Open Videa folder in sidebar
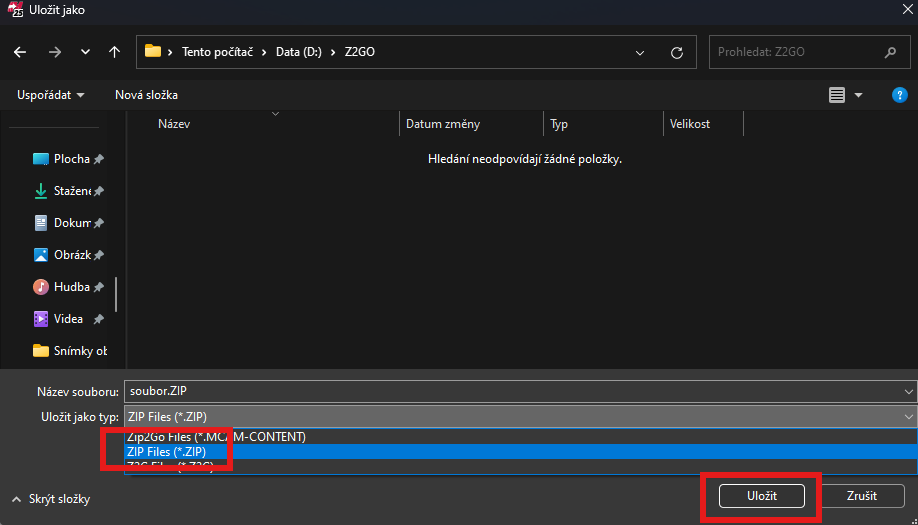Screen dimensions: 918x525 click(x=68, y=319)
